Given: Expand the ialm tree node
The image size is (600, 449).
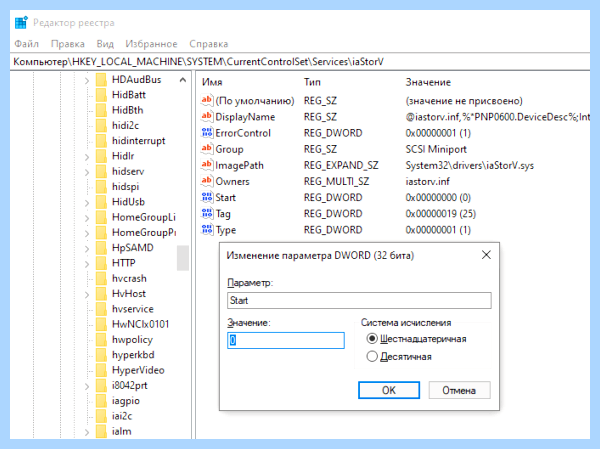Looking at the screenshot, I should click(87, 433).
